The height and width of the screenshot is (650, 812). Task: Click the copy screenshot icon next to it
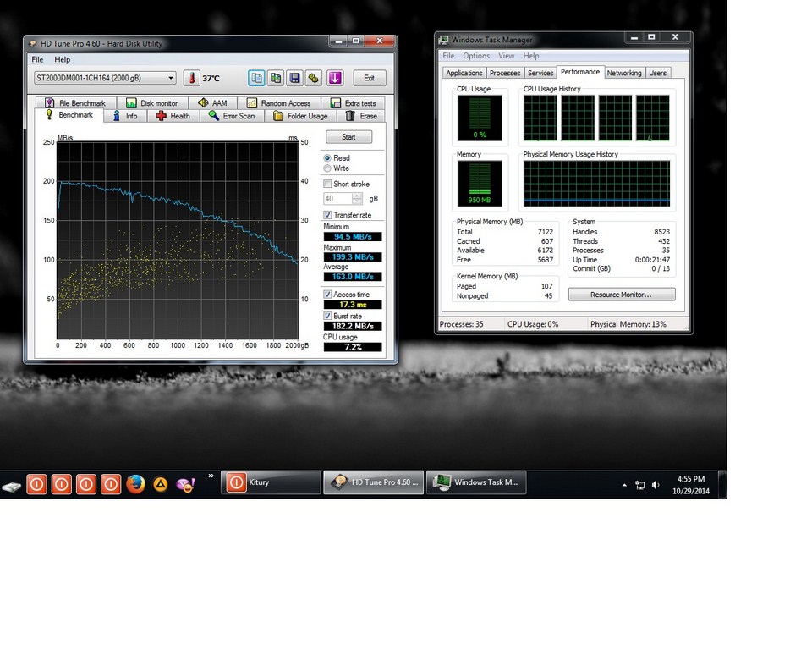tap(276, 78)
